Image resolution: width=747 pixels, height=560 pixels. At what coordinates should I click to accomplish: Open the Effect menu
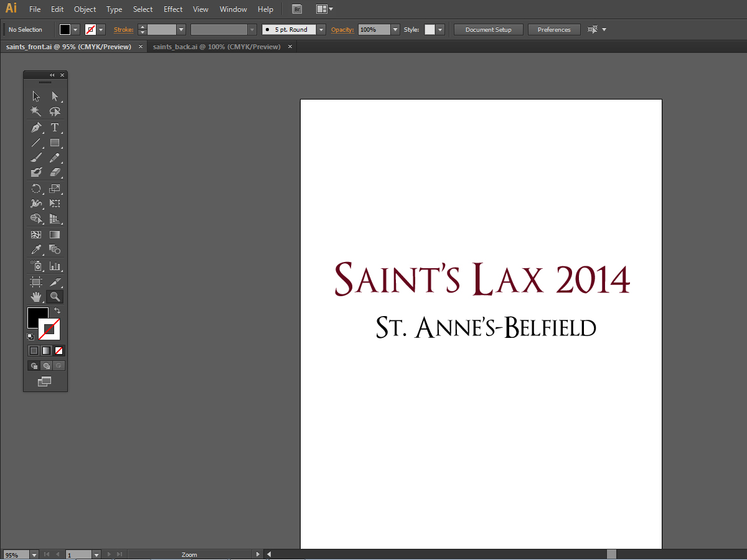click(173, 9)
